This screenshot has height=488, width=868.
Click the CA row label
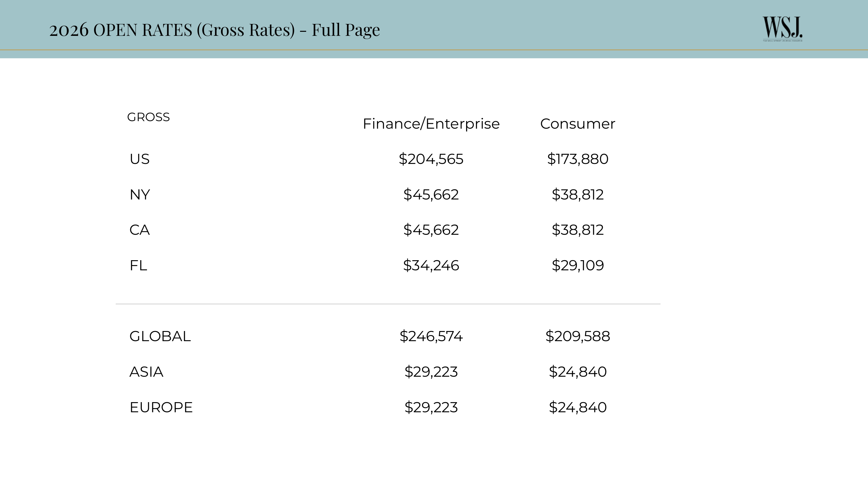(x=139, y=230)
